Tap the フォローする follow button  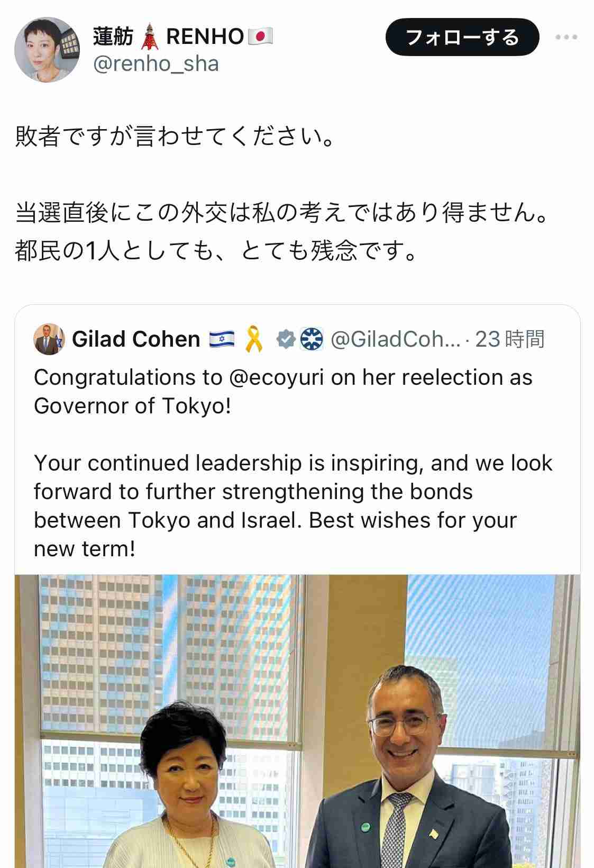(462, 37)
